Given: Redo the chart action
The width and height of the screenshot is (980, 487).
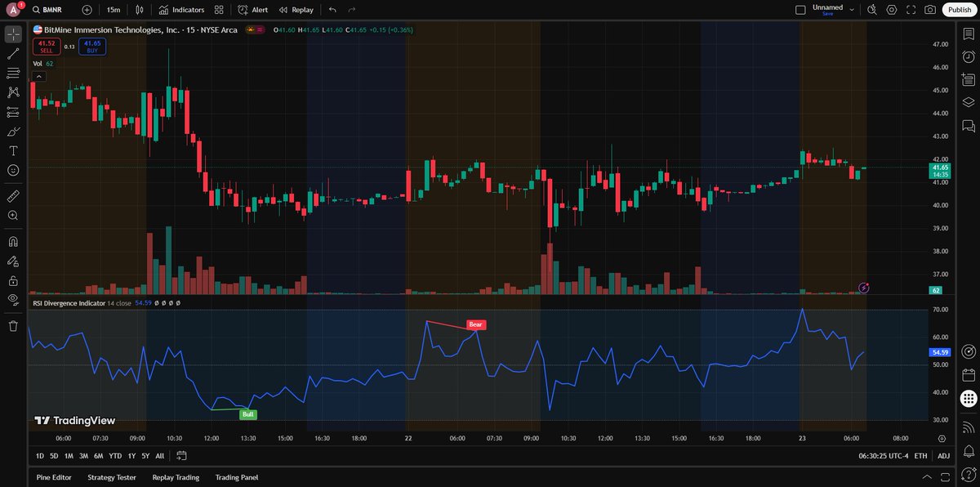Looking at the screenshot, I should click(x=352, y=10).
